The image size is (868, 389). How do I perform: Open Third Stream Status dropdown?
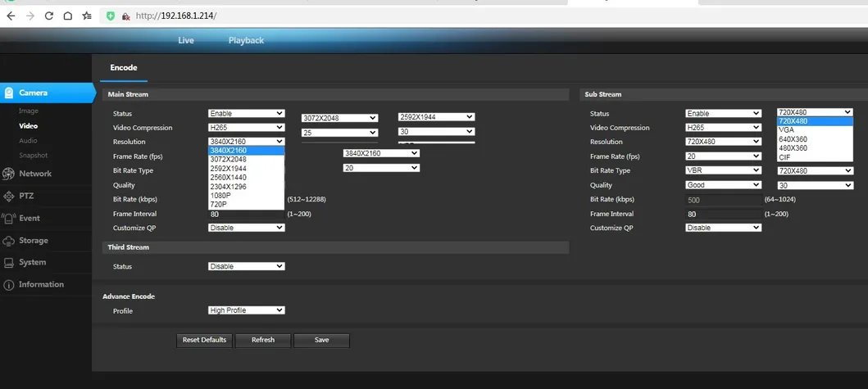[x=247, y=266]
